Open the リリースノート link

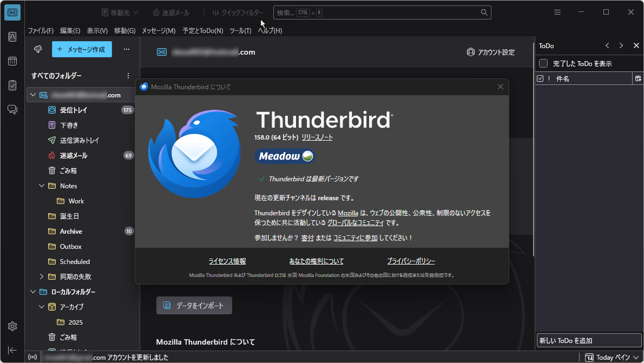pyautogui.click(x=317, y=137)
